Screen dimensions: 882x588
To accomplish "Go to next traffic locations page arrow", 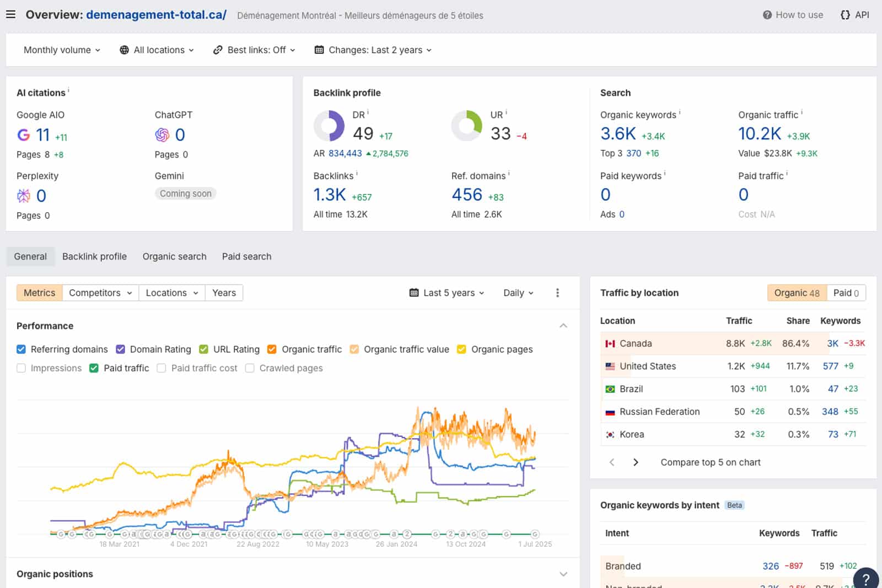I will click(636, 462).
